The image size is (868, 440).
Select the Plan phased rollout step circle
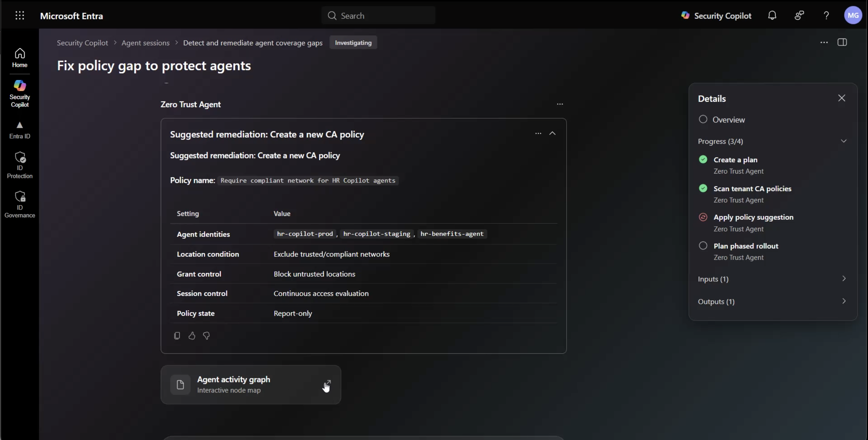(x=703, y=246)
